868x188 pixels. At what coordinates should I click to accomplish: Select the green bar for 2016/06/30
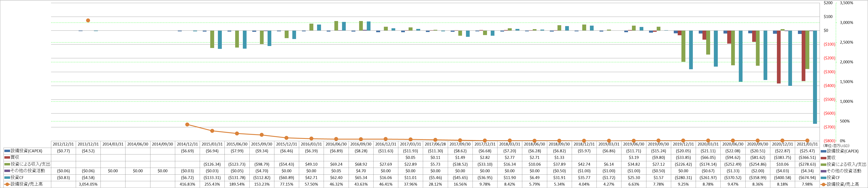[x=336, y=26]
